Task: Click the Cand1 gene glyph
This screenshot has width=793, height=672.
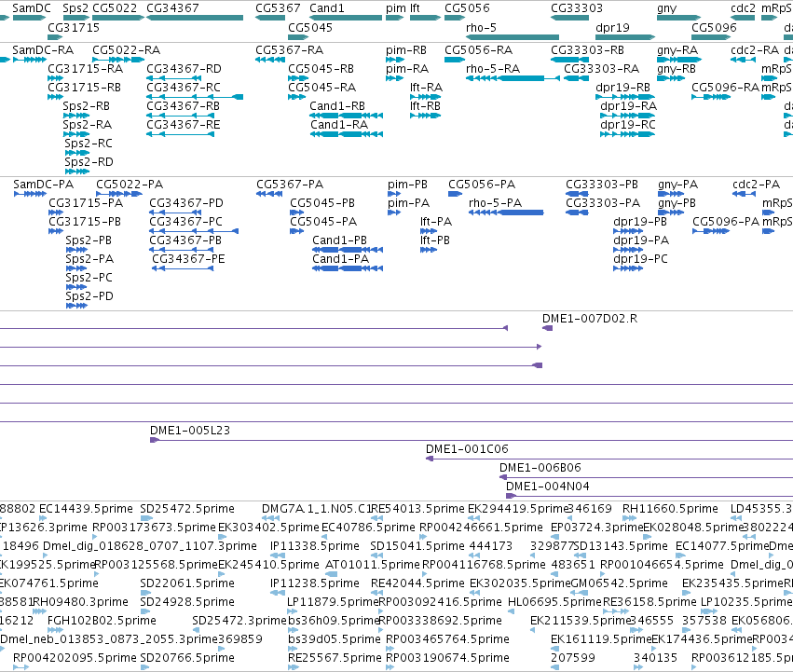Action: [x=346, y=18]
